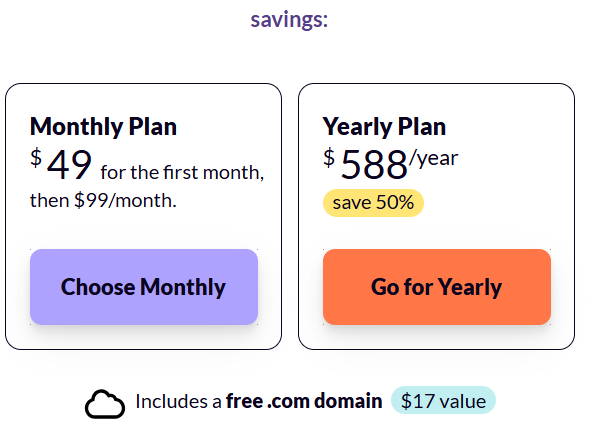Click the cloud icon beside domain text

[x=105, y=404]
